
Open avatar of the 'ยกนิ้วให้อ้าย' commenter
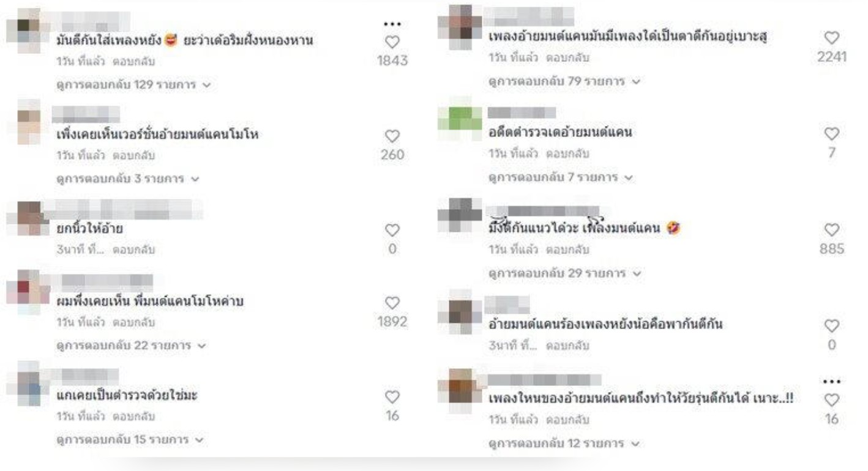coord(26,216)
